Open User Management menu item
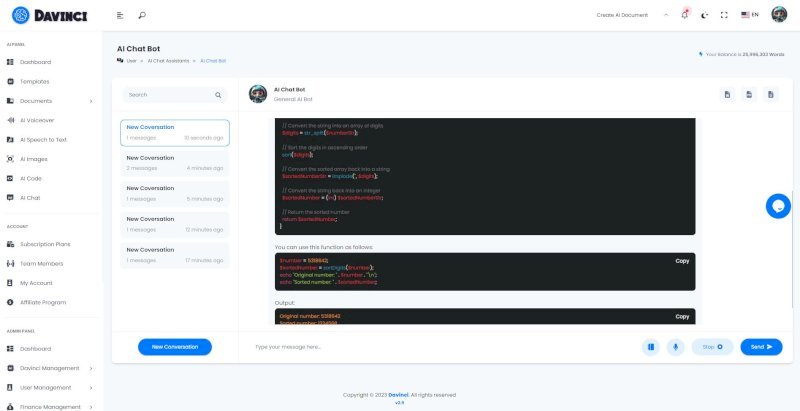The image size is (800, 411). (45, 388)
